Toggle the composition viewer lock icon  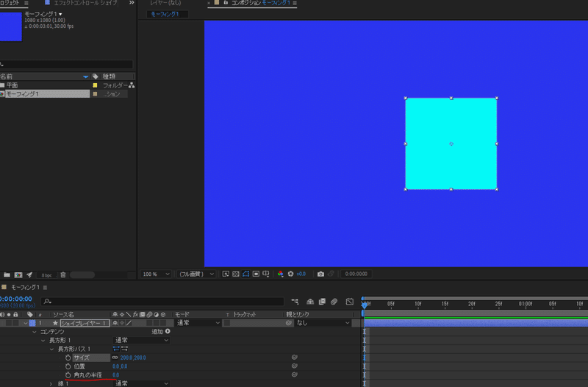click(226, 3)
